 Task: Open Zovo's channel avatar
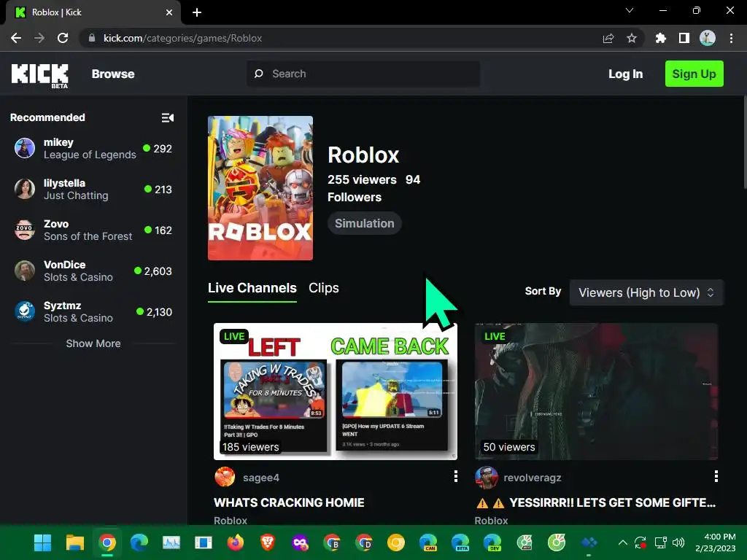click(25, 230)
